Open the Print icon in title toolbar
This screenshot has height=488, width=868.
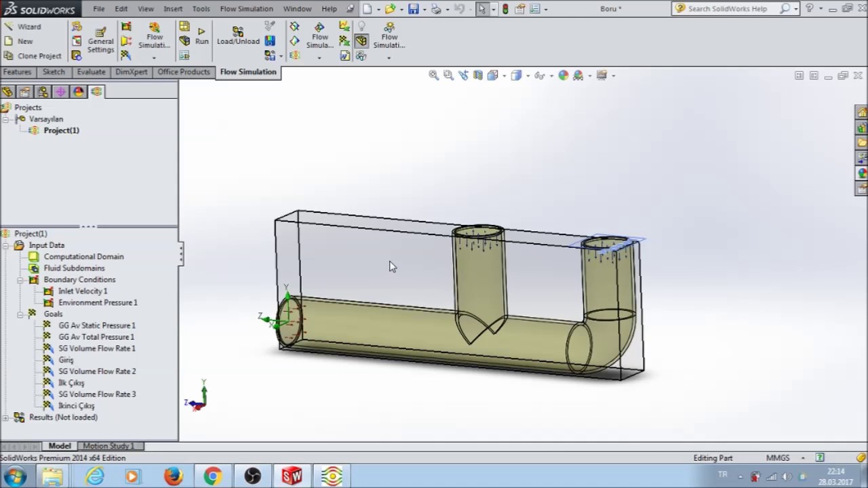436,9
